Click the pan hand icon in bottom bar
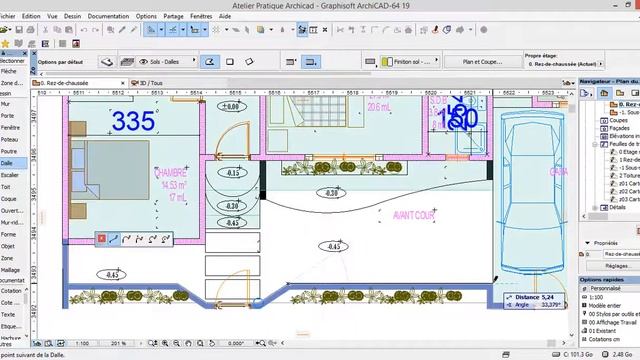Viewport: 640px width, 360px height. (188, 344)
